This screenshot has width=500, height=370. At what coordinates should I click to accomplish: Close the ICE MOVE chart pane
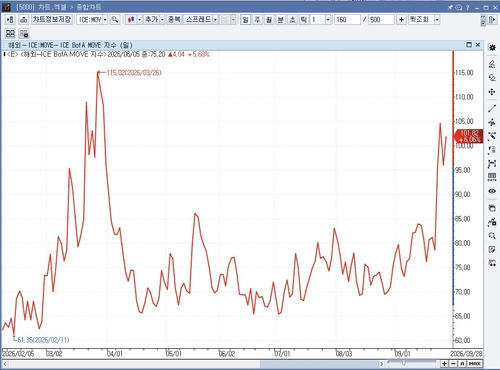(478, 45)
